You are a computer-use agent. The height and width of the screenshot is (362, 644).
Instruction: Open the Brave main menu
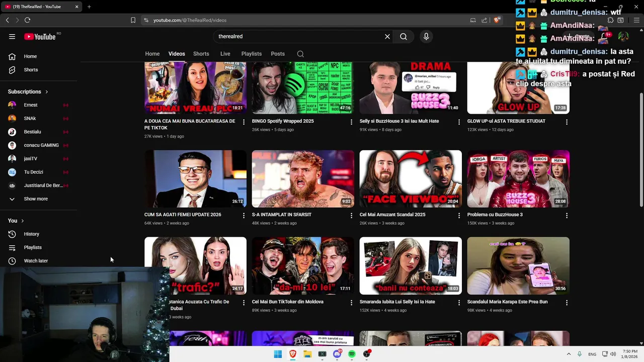pos(636,20)
